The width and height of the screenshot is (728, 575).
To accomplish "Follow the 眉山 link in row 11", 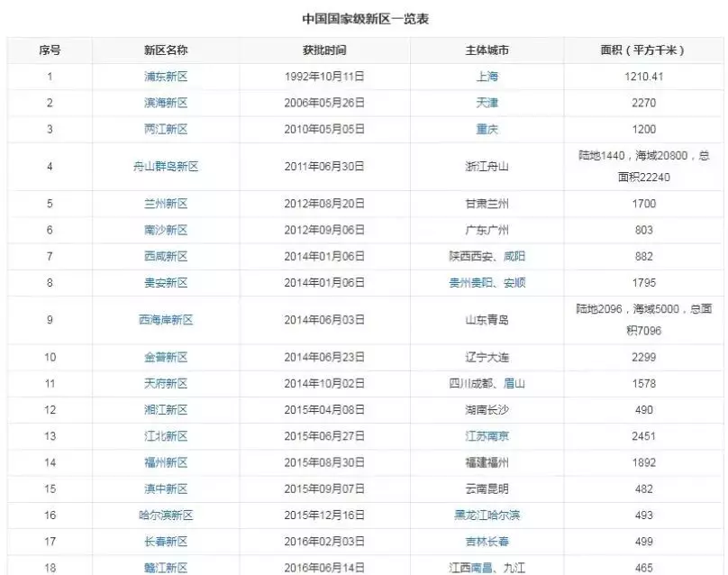I will (514, 384).
